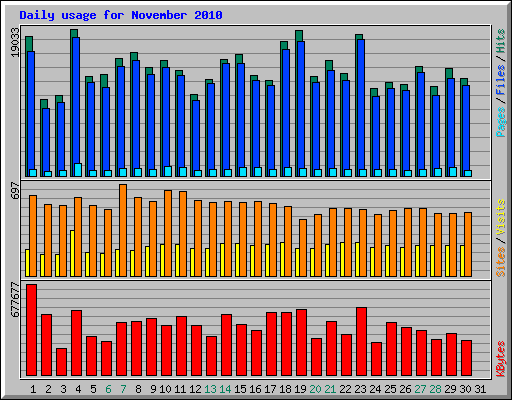
Task: Select day label "2" on the x-axis
Action: [48, 389]
